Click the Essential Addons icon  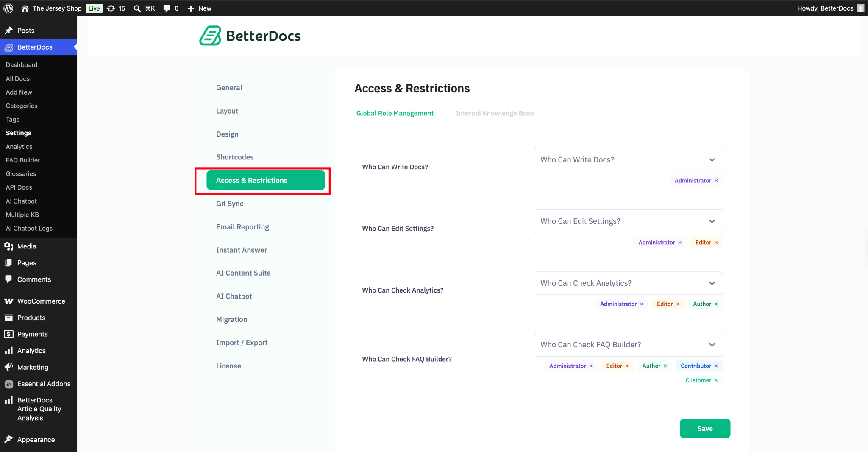pyautogui.click(x=8, y=384)
